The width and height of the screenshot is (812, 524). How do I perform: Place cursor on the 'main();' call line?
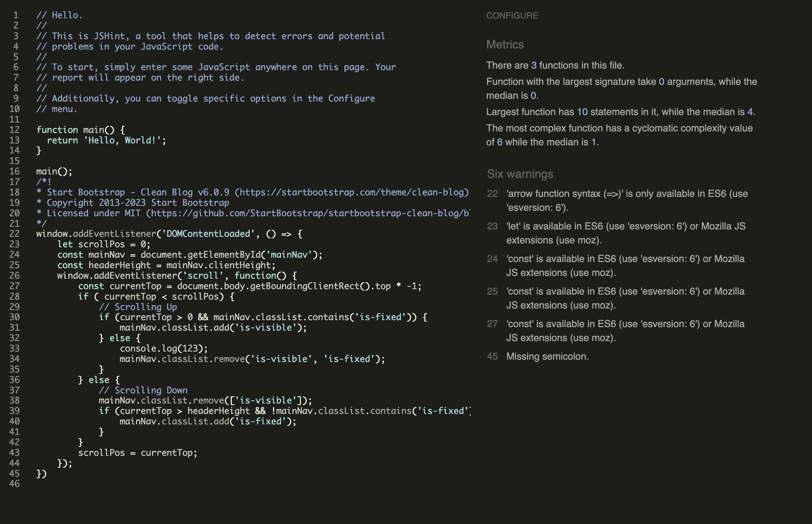[54, 171]
